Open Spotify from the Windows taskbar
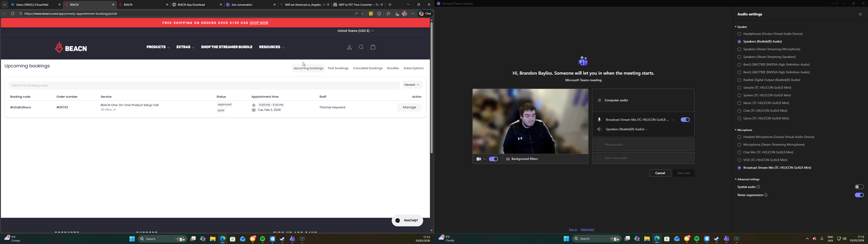The width and height of the screenshot is (868, 244). tap(263, 239)
